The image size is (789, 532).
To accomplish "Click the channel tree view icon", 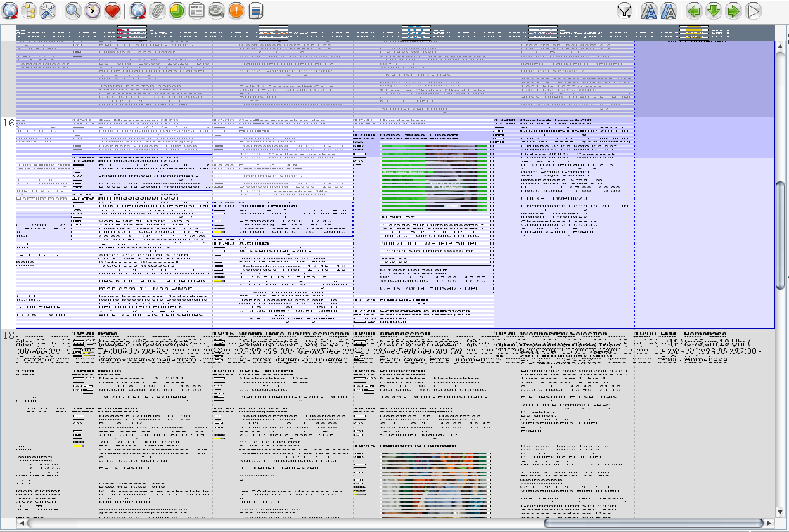I will [x=29, y=11].
